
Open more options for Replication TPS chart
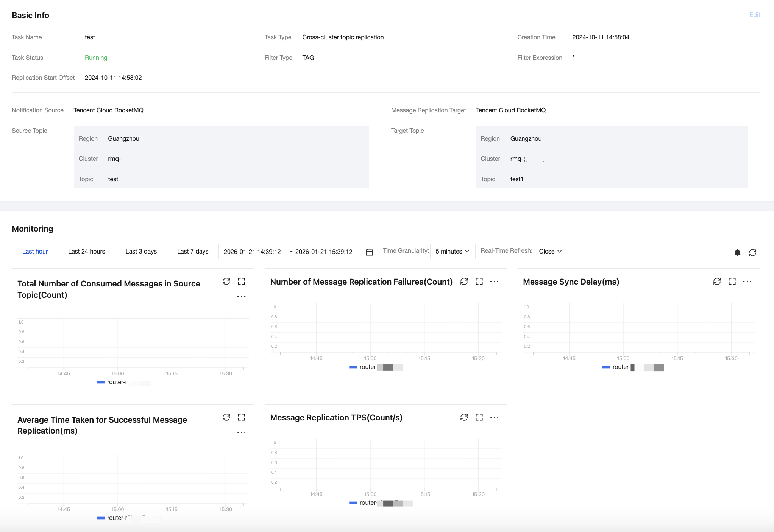pos(494,417)
